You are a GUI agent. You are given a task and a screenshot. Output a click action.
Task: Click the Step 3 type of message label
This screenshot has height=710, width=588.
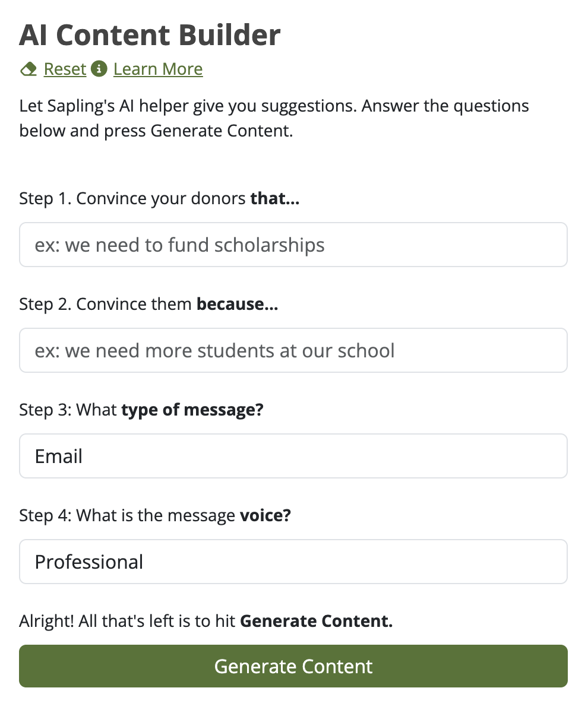(141, 410)
